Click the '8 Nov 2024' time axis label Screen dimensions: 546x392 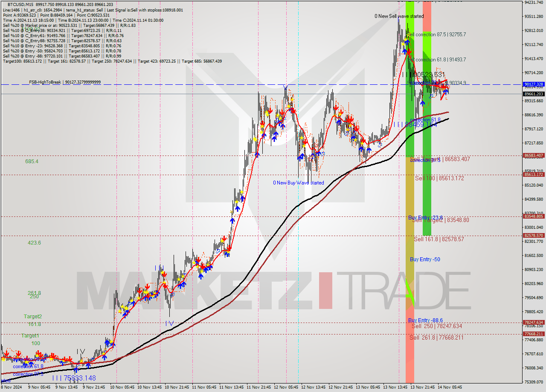tap(10, 387)
